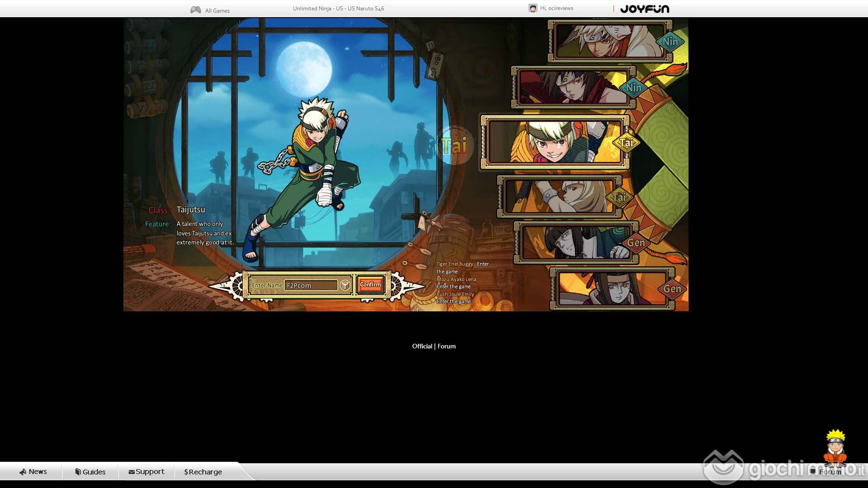Open the bottom-bar Forum button

click(x=826, y=472)
